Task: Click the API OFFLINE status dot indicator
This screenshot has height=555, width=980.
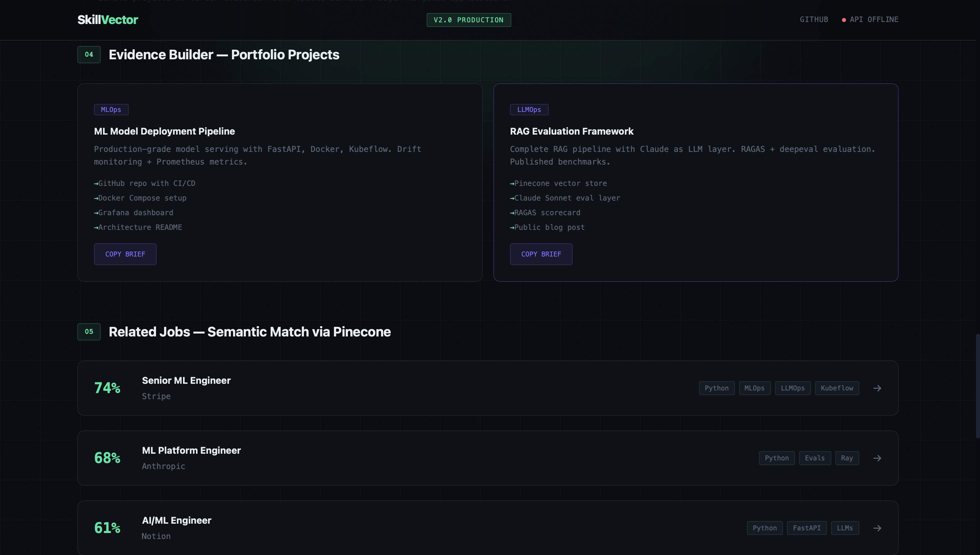Action: coord(844,19)
